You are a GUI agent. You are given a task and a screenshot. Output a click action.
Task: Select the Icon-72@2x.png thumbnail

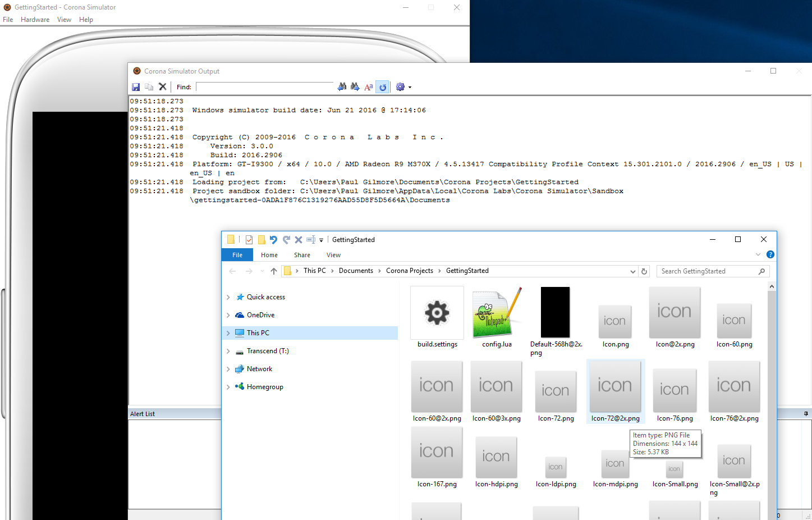615,386
